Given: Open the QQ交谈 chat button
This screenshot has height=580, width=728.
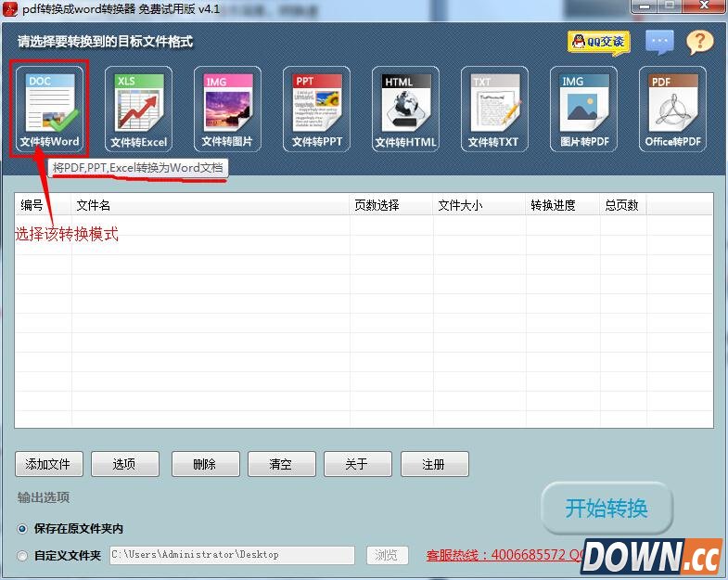Looking at the screenshot, I should point(598,43).
